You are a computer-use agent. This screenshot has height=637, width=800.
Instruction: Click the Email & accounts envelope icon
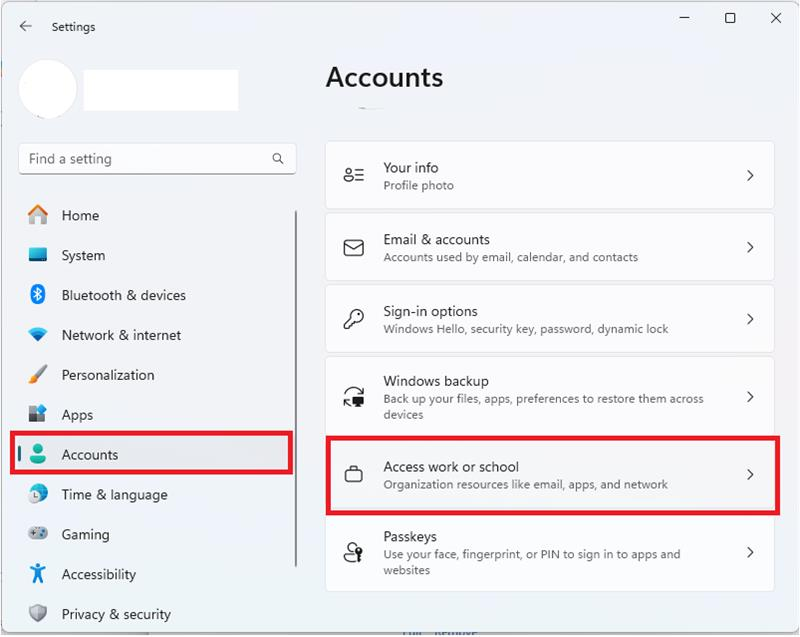point(354,248)
